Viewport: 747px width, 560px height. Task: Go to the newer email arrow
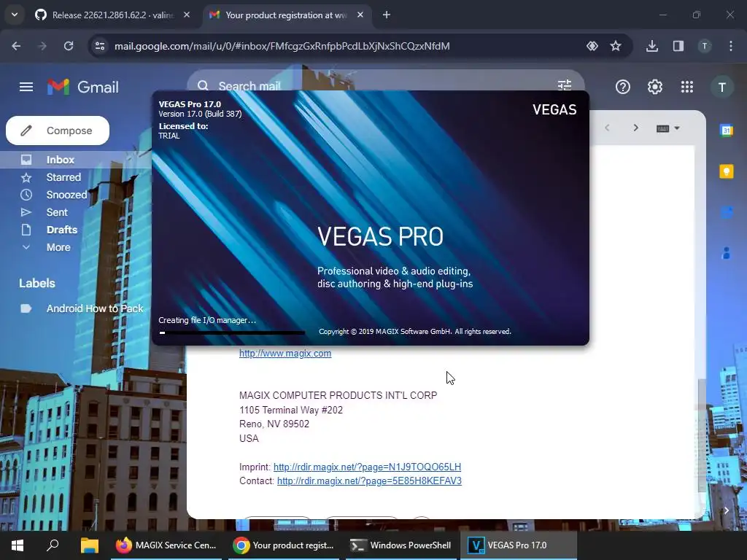pos(608,128)
